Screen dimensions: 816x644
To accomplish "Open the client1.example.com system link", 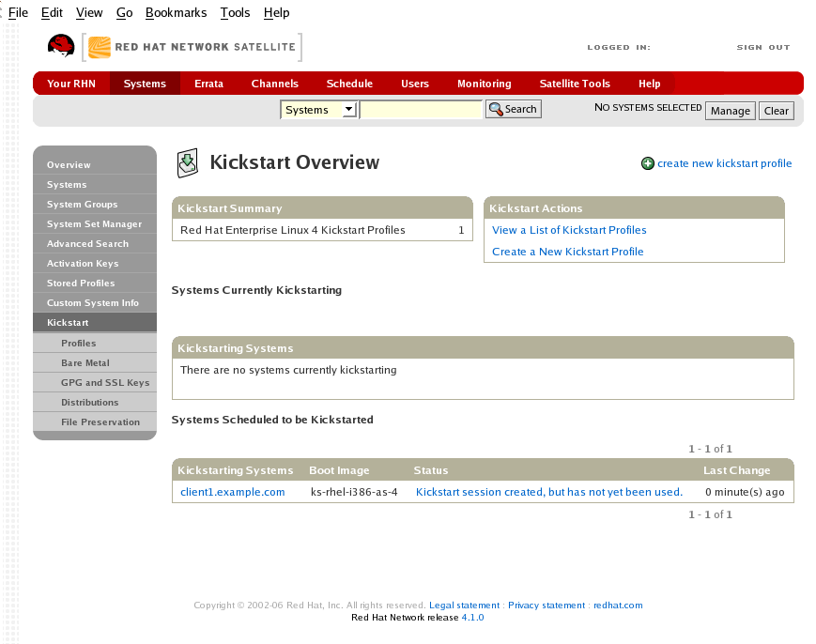I will [x=232, y=492].
